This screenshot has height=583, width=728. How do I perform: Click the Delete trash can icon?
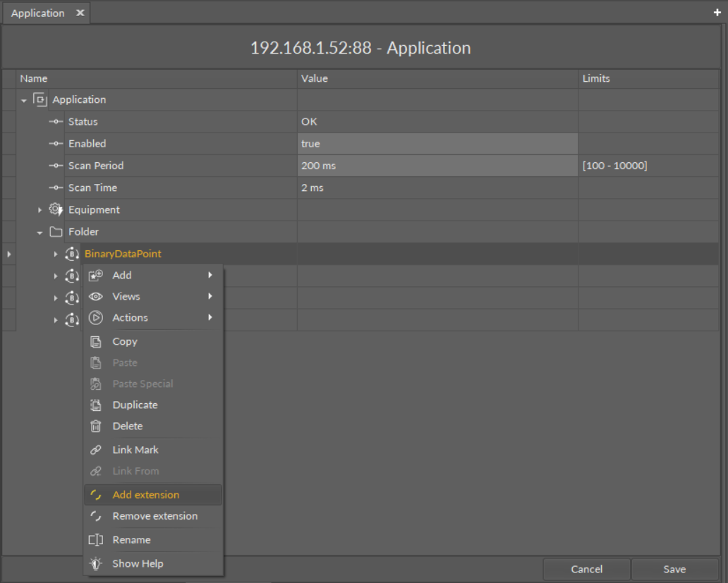97,426
